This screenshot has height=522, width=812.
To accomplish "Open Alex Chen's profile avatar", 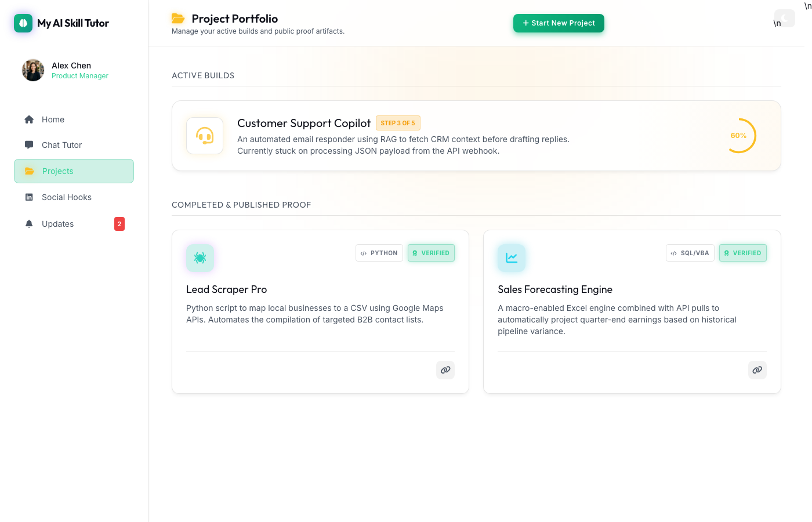I will pyautogui.click(x=33, y=70).
